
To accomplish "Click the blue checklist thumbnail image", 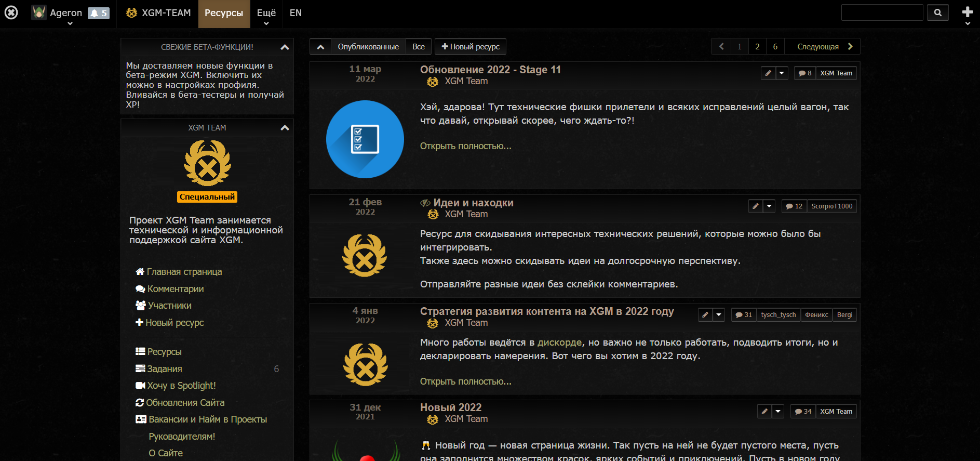I will pyautogui.click(x=365, y=139).
